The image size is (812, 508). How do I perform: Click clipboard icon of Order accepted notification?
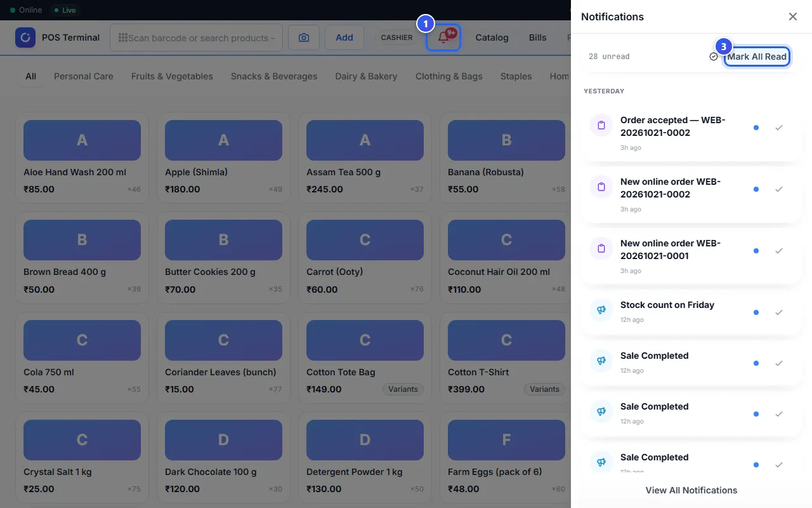coord(601,125)
